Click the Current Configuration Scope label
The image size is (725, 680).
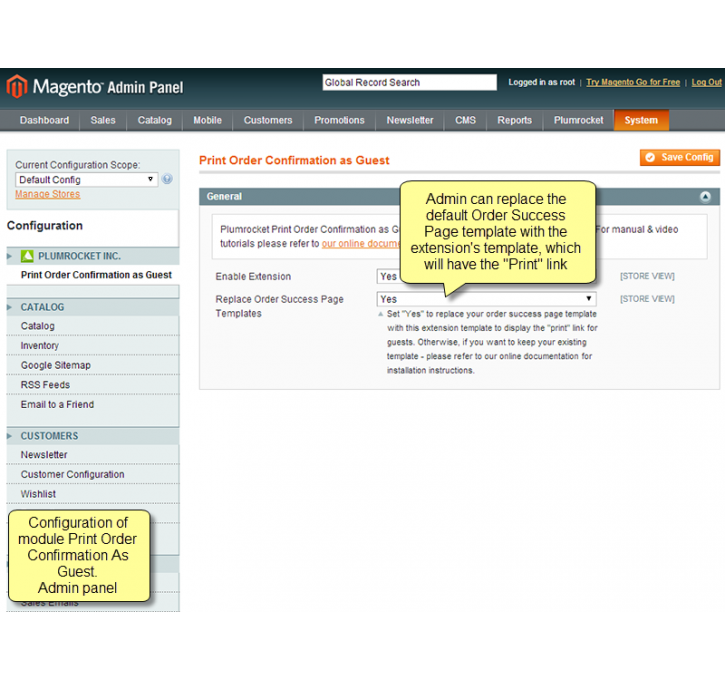point(78,165)
